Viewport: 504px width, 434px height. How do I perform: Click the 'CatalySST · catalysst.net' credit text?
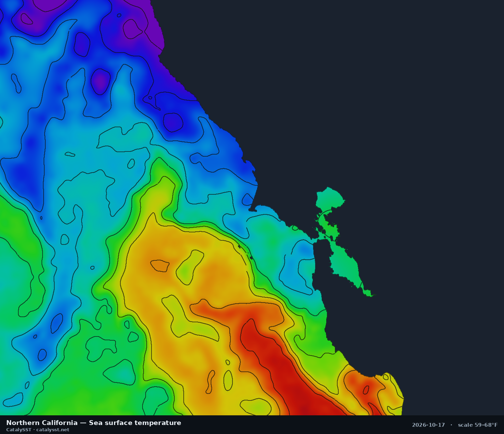(38, 430)
